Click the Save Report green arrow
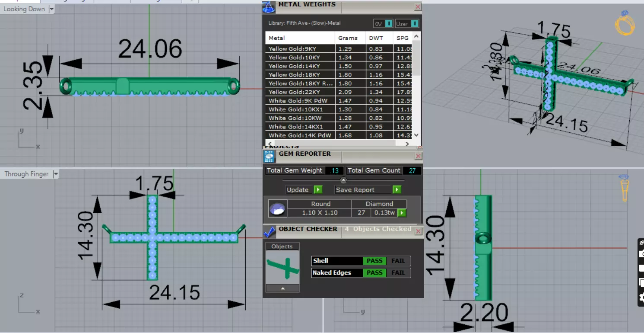This screenshot has height=333, width=644. click(x=397, y=190)
